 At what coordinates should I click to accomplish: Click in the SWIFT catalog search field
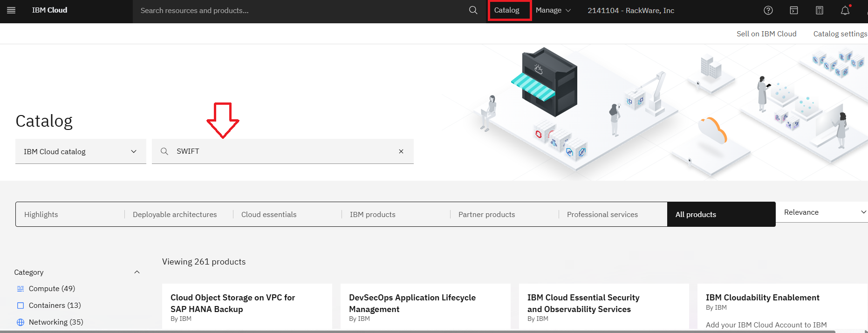(x=283, y=151)
